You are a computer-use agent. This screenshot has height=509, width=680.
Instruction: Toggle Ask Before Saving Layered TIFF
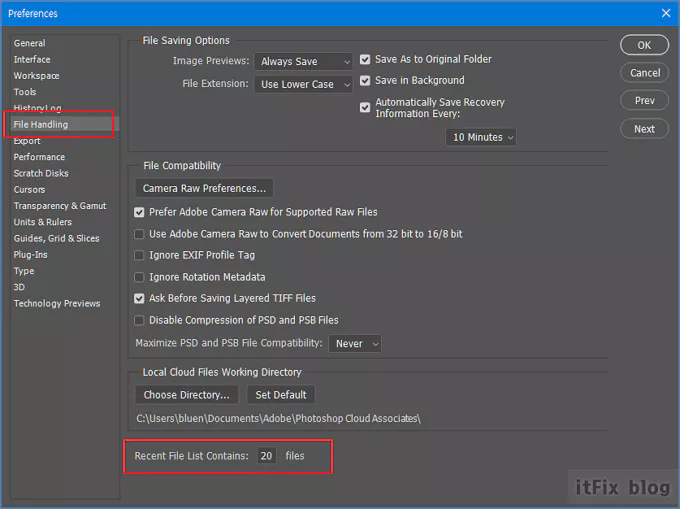[x=139, y=298]
